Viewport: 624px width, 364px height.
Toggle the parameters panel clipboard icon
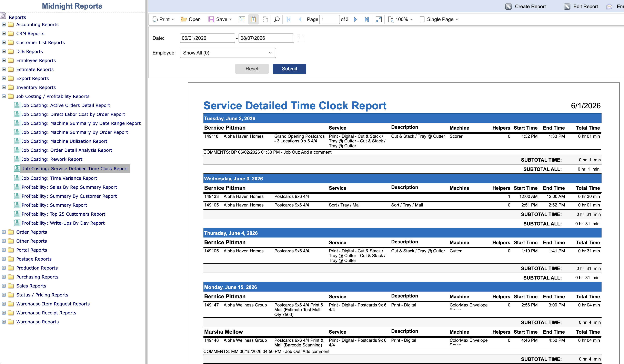(x=253, y=19)
